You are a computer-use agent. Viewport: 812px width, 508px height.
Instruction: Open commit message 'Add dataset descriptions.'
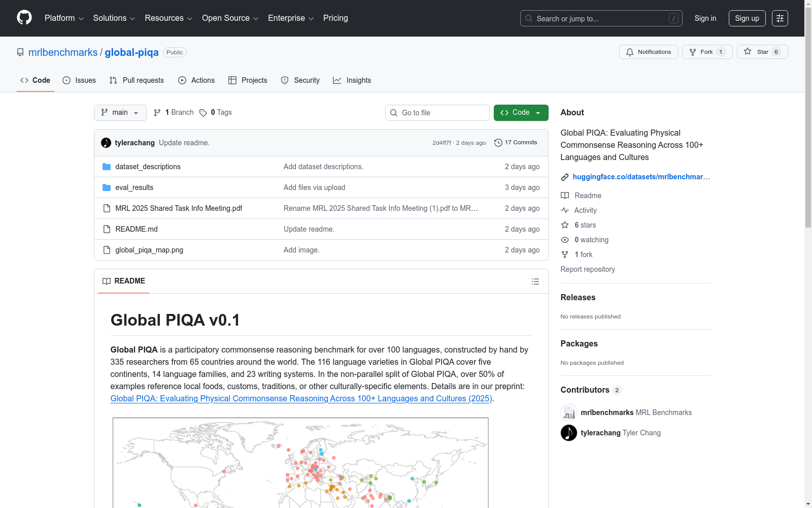(x=323, y=167)
